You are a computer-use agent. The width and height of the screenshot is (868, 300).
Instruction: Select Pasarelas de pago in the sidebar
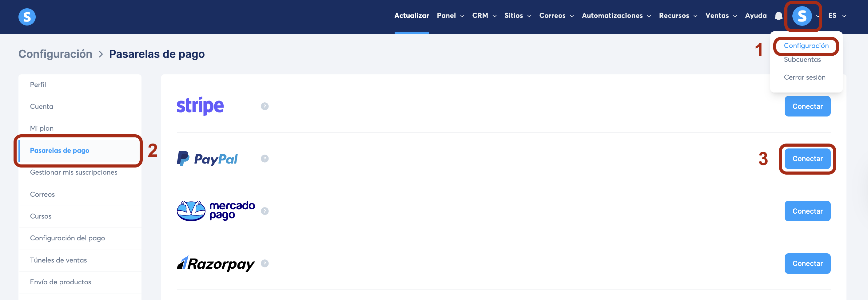[x=80, y=151]
